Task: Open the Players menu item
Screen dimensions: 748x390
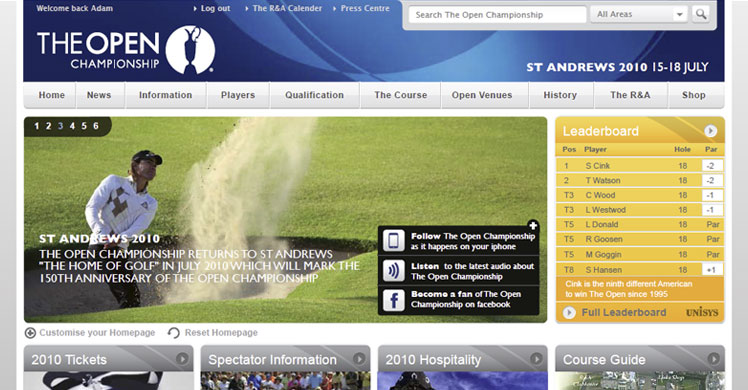Action: coord(238,95)
